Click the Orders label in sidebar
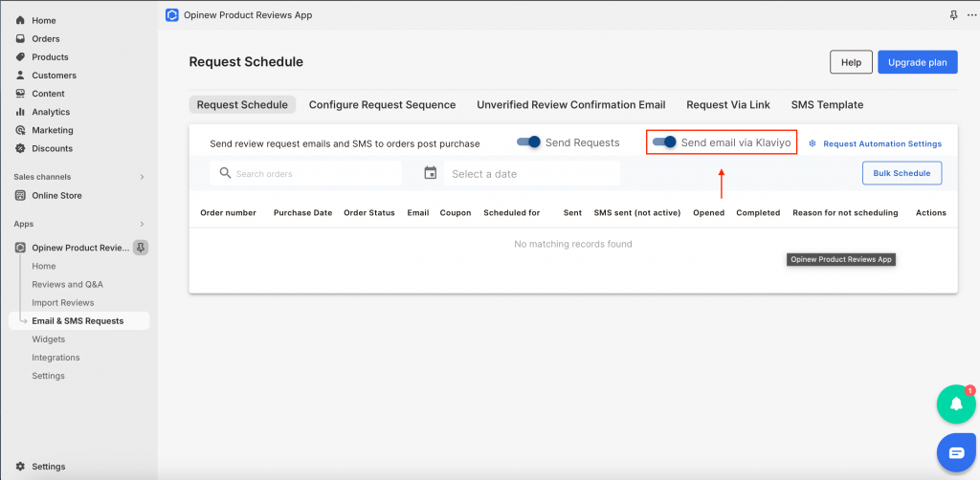Viewport: 980px width, 480px height. click(x=46, y=38)
